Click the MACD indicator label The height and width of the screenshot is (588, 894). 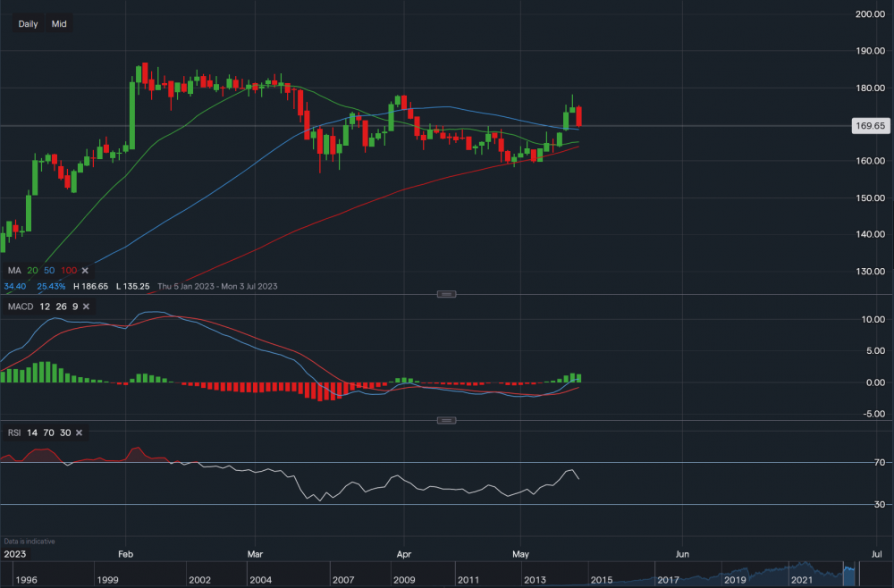tap(20, 307)
